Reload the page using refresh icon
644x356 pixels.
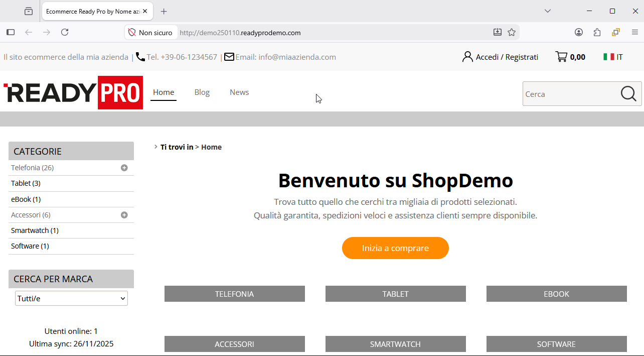point(65,32)
